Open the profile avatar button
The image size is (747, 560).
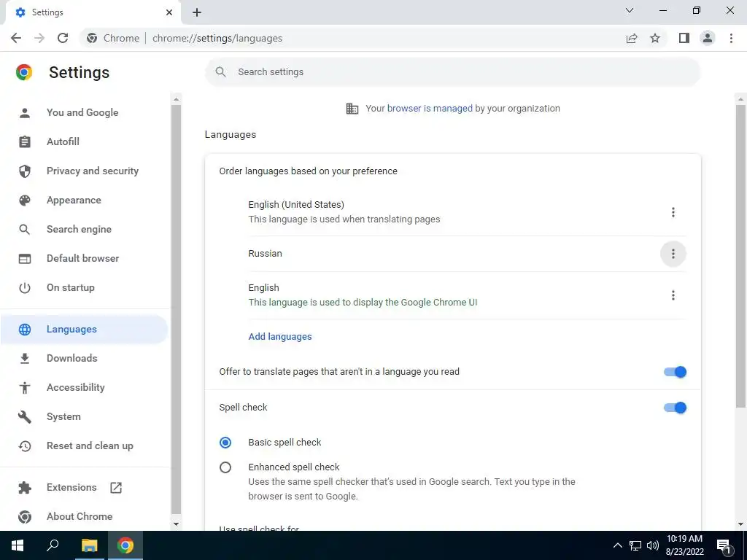[708, 38]
